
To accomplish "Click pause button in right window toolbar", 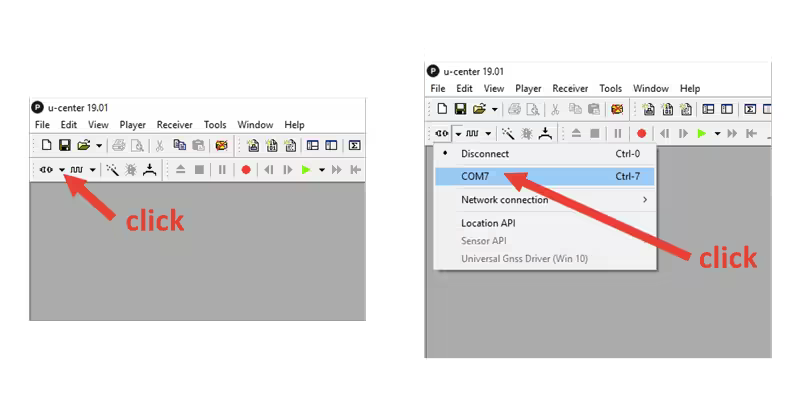I will tap(617, 133).
